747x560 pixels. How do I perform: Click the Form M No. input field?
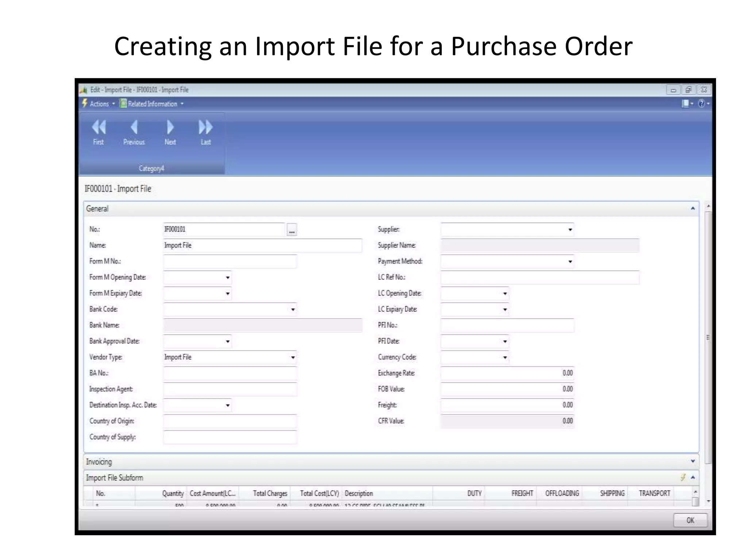click(230, 261)
